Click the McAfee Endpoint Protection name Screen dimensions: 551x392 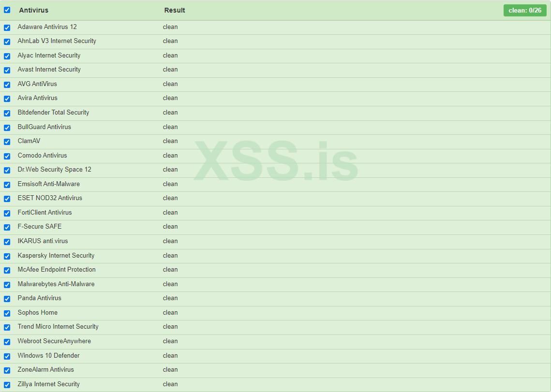tap(57, 269)
